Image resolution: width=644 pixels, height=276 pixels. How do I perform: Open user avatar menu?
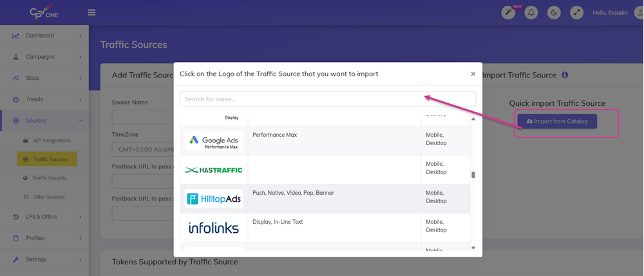pyautogui.click(x=639, y=13)
